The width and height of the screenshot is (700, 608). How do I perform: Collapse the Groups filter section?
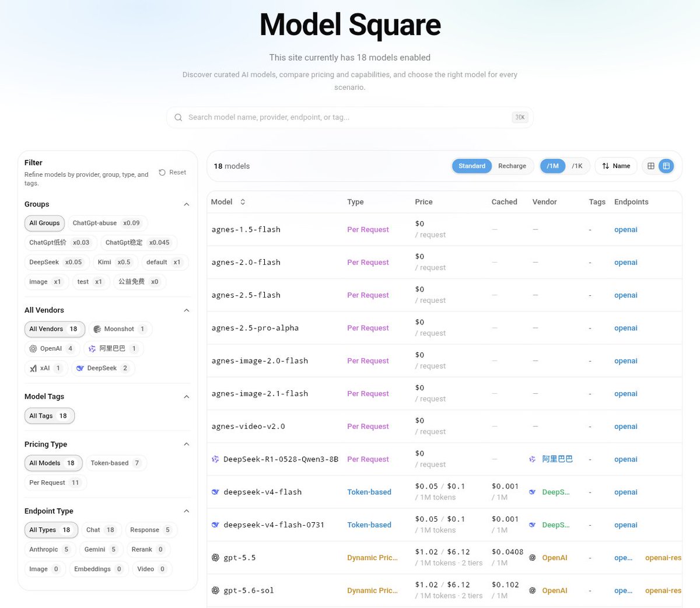[x=187, y=204]
